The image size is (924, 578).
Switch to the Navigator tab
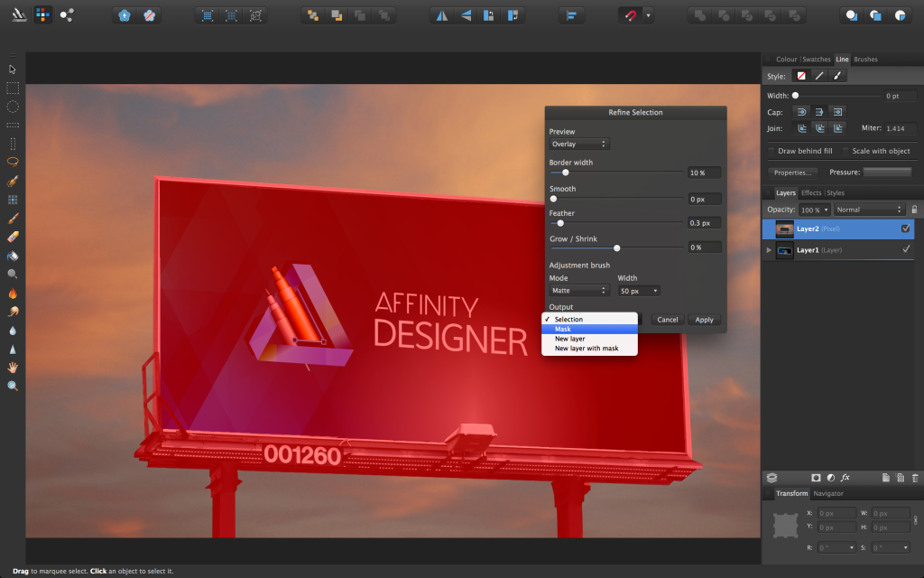pyautogui.click(x=828, y=494)
